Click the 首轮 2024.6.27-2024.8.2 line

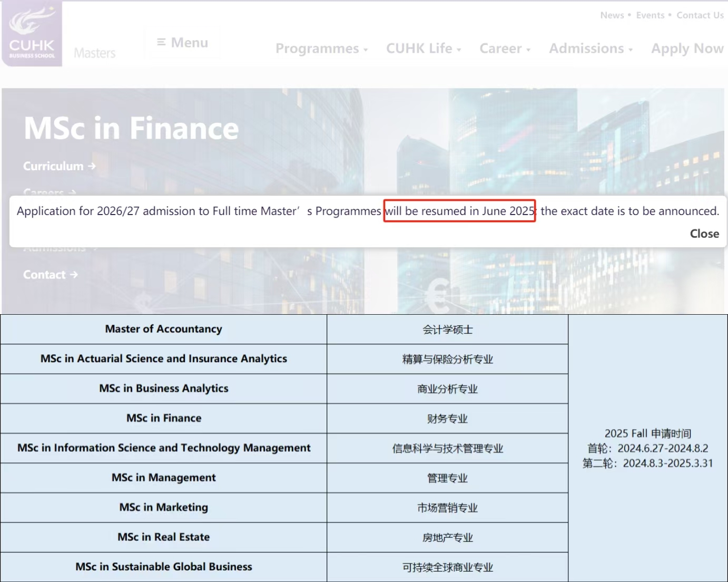coord(647,448)
